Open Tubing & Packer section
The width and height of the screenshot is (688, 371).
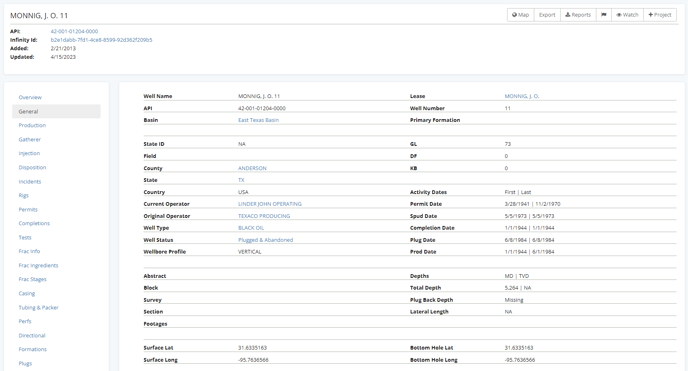[38, 307]
